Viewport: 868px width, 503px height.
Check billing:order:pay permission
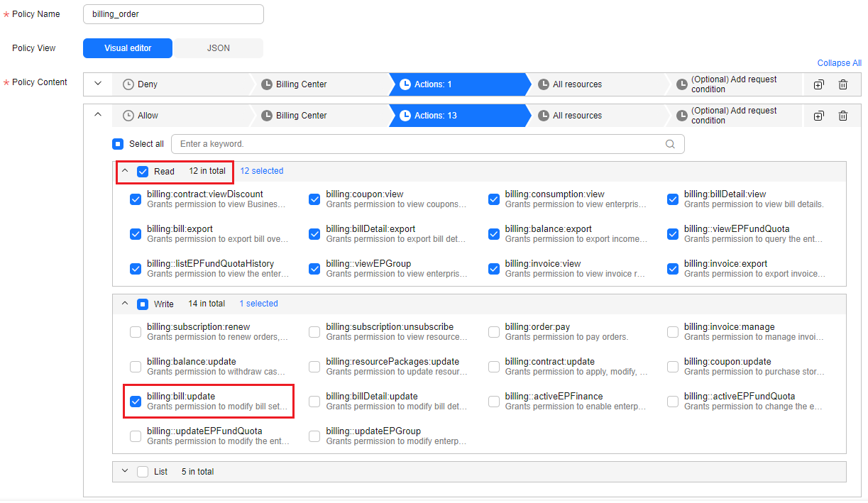click(494, 332)
